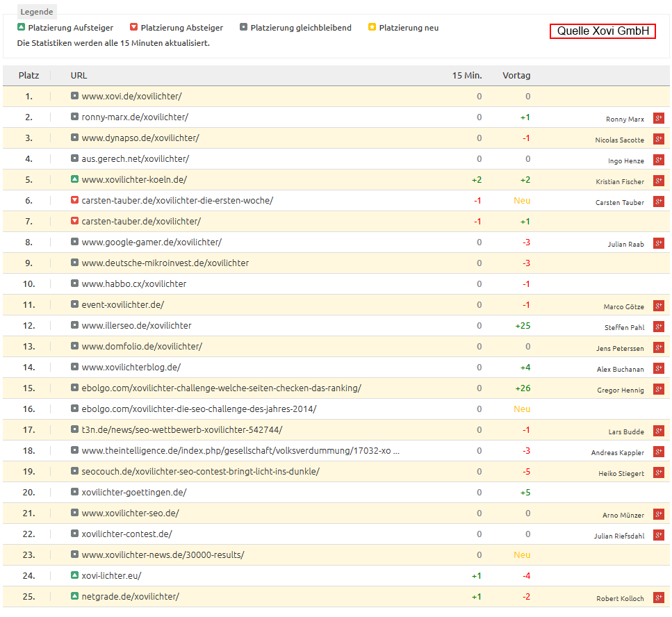Open www.illerseo.de/xovilichter link
672x617 pixels.
136,325
